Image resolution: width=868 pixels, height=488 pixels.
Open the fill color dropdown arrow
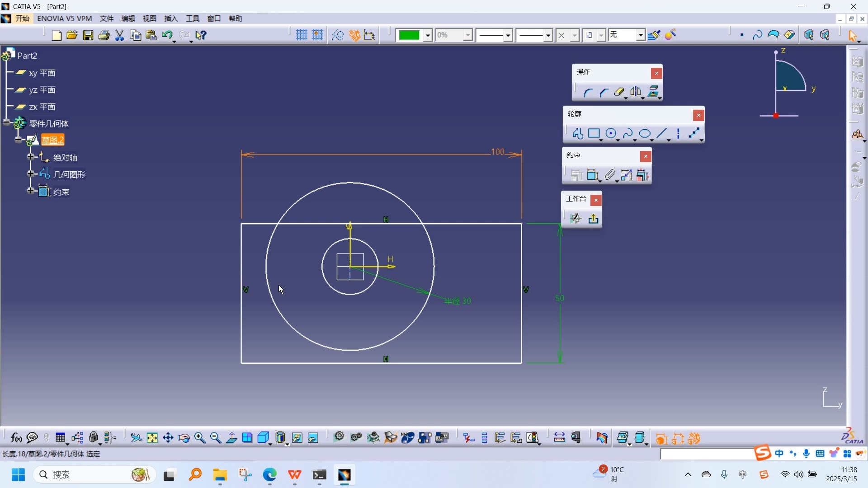(x=428, y=35)
